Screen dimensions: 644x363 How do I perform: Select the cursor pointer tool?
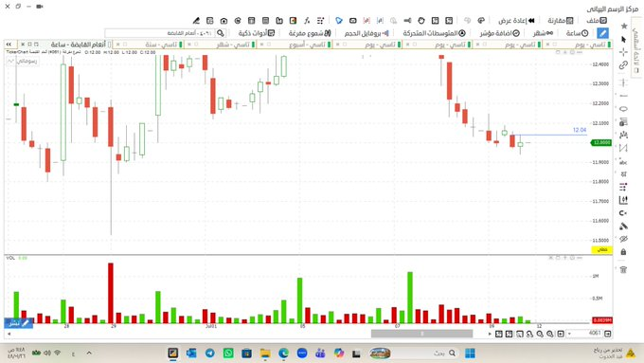(624, 40)
